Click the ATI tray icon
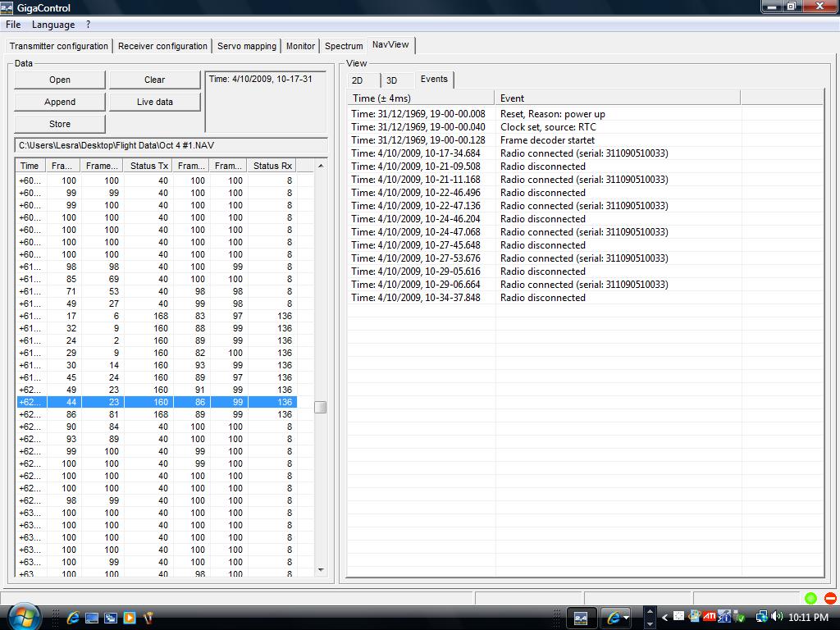This screenshot has height=630, width=840. 710,617
